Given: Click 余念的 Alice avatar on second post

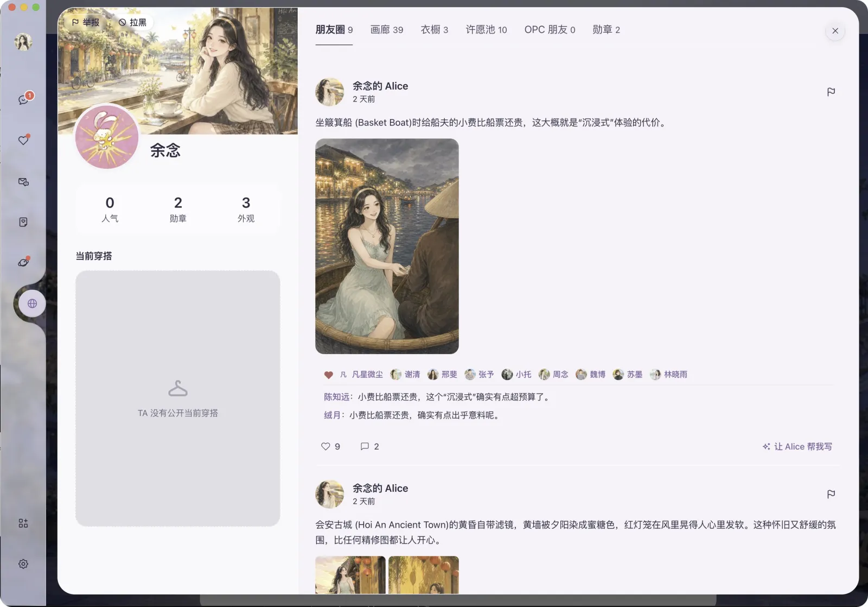Looking at the screenshot, I should (x=330, y=494).
